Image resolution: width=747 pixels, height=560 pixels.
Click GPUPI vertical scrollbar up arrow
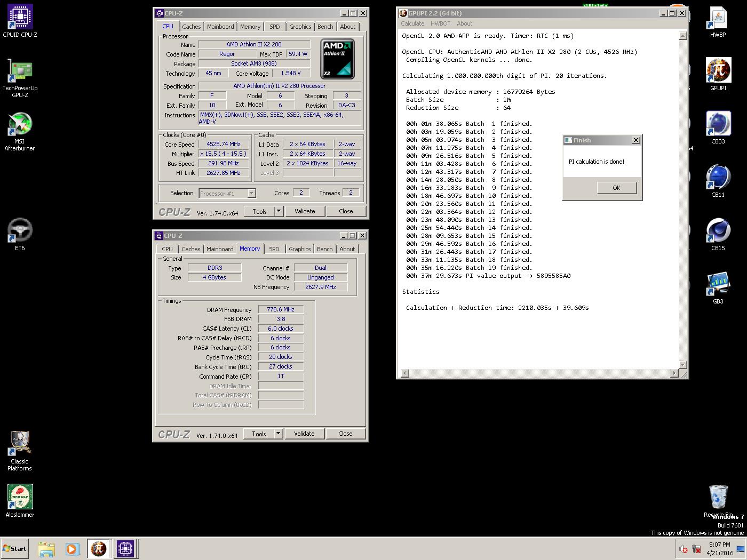click(x=682, y=36)
